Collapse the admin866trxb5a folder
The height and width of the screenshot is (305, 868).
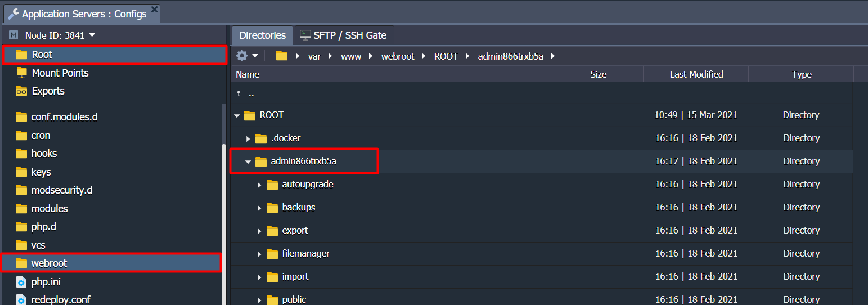pyautogui.click(x=248, y=162)
